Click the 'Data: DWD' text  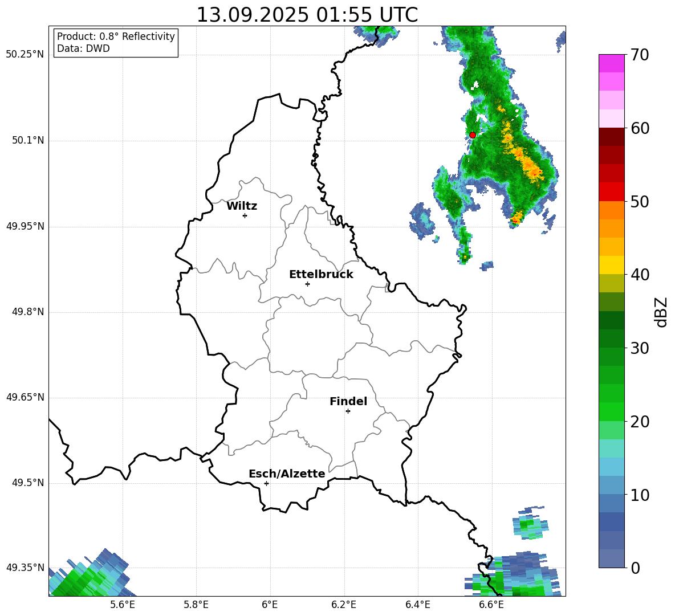83,48
